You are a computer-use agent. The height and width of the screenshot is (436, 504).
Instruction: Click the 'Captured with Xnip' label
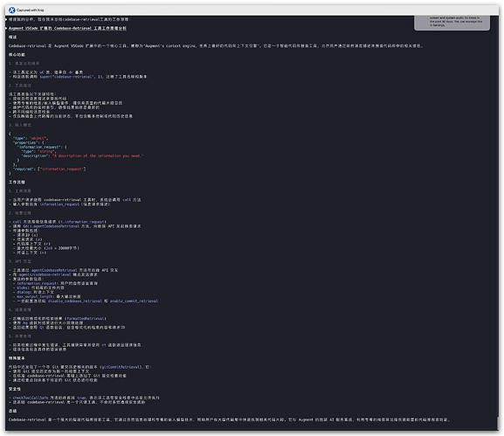(x=31, y=10)
